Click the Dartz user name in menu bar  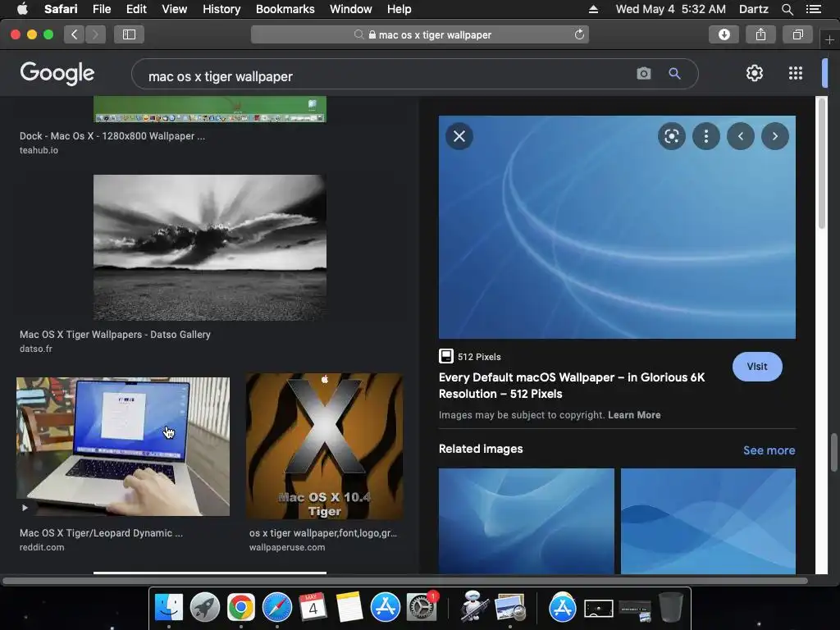[753, 9]
